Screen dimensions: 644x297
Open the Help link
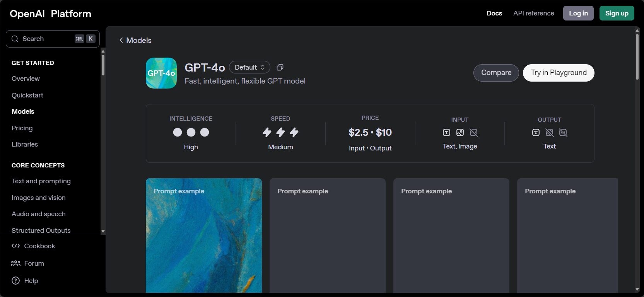[25, 281]
